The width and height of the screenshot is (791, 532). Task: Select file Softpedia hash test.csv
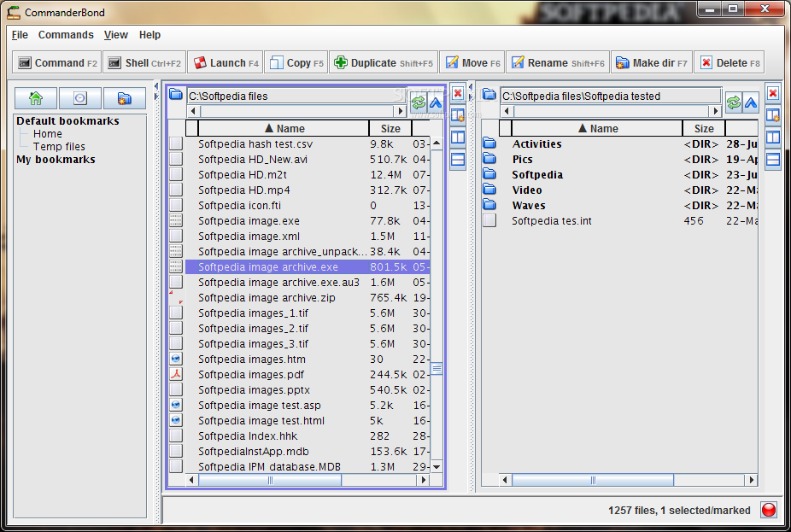coord(255,143)
